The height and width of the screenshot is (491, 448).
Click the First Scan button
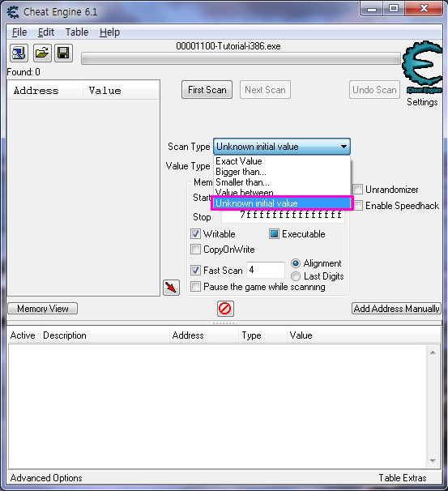point(207,90)
